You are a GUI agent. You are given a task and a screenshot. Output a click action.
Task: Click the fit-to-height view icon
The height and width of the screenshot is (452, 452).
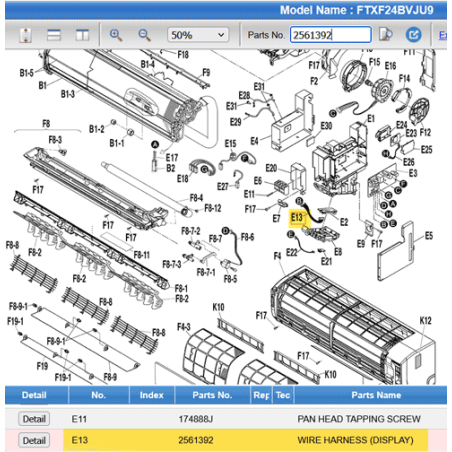pyautogui.click(x=26, y=35)
